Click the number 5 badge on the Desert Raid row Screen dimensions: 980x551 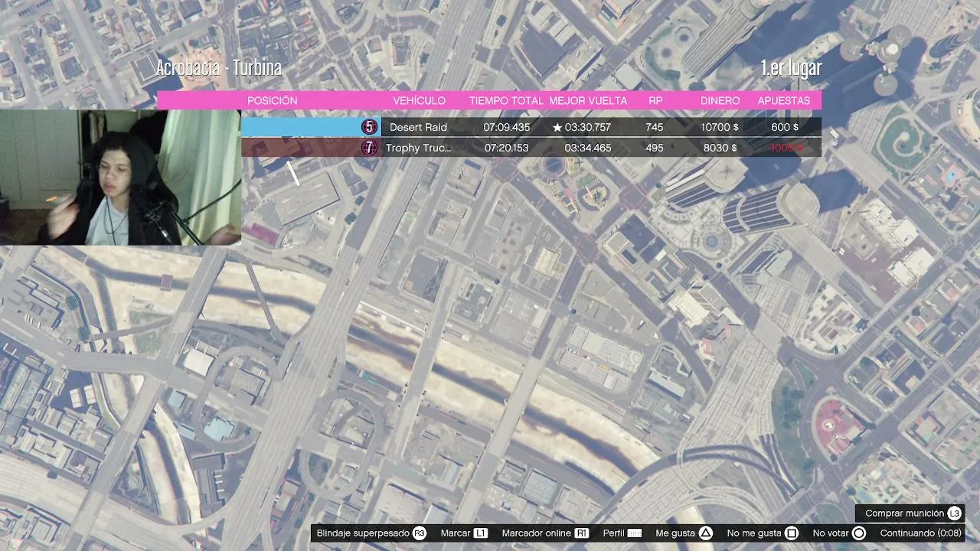tap(369, 127)
